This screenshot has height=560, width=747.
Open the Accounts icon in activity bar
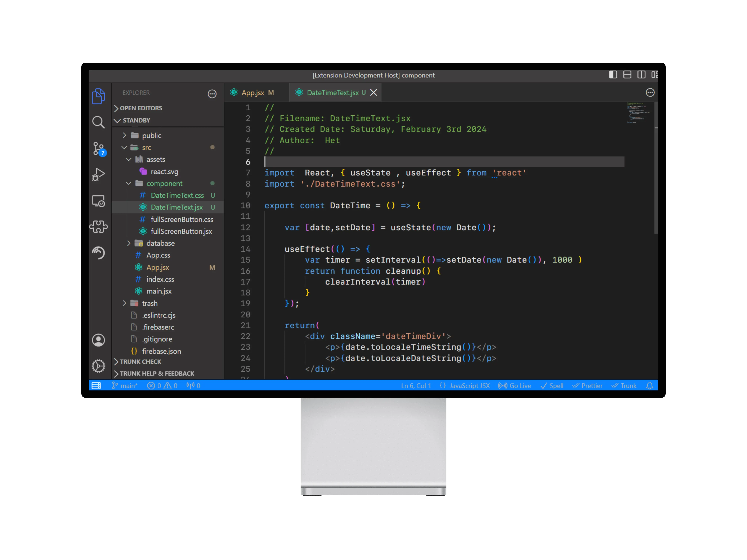pos(98,340)
